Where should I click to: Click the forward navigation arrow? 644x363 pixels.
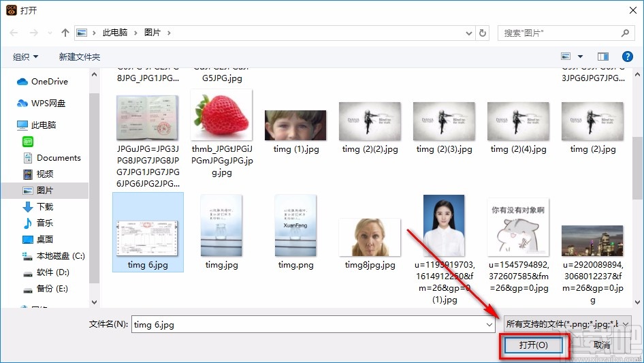[33, 33]
